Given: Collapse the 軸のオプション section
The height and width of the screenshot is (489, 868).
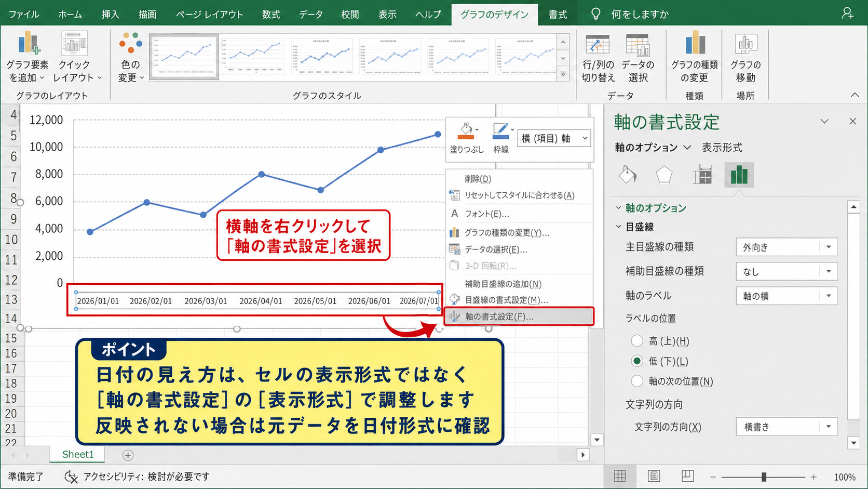Looking at the screenshot, I should point(618,208).
